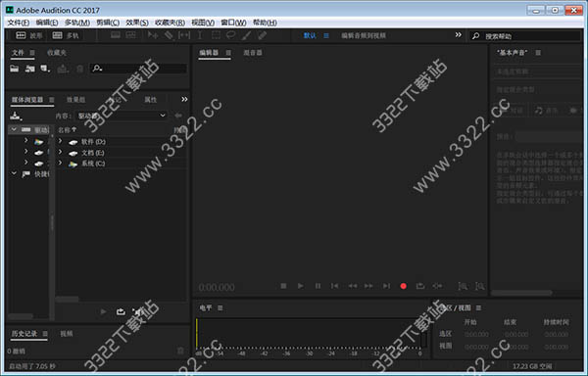Switch to Multitrack view mode
The width and height of the screenshot is (588, 376).
[66, 35]
